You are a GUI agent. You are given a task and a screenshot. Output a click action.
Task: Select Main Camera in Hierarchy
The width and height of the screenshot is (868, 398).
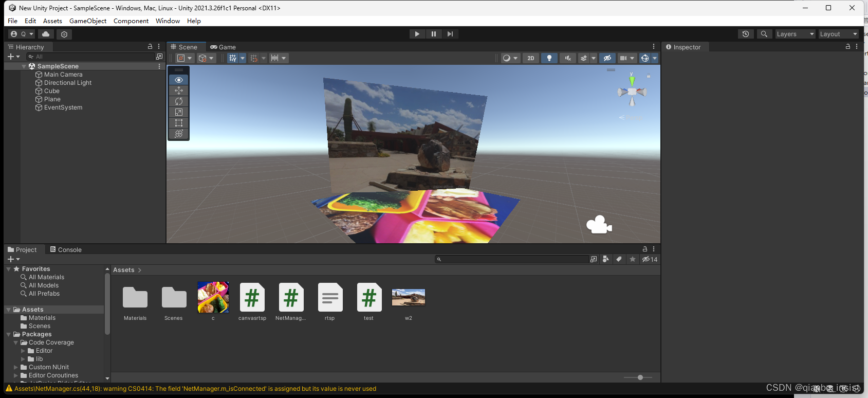(x=63, y=75)
